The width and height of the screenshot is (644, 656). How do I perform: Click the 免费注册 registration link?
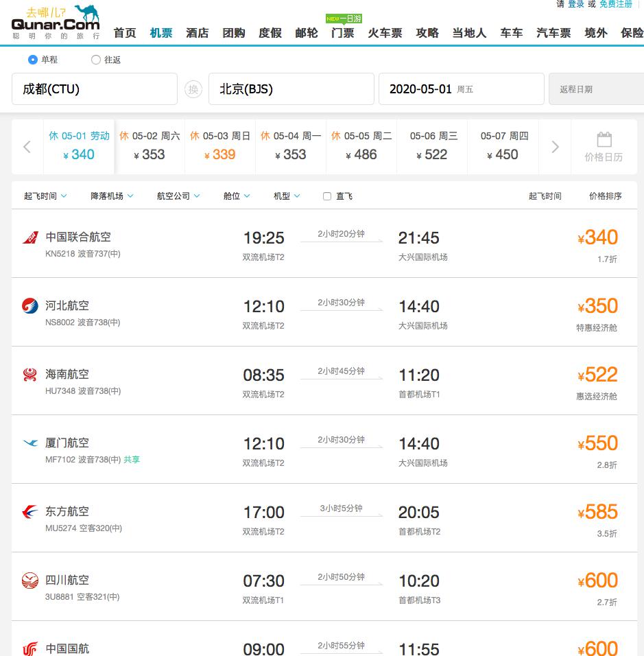coord(616,5)
